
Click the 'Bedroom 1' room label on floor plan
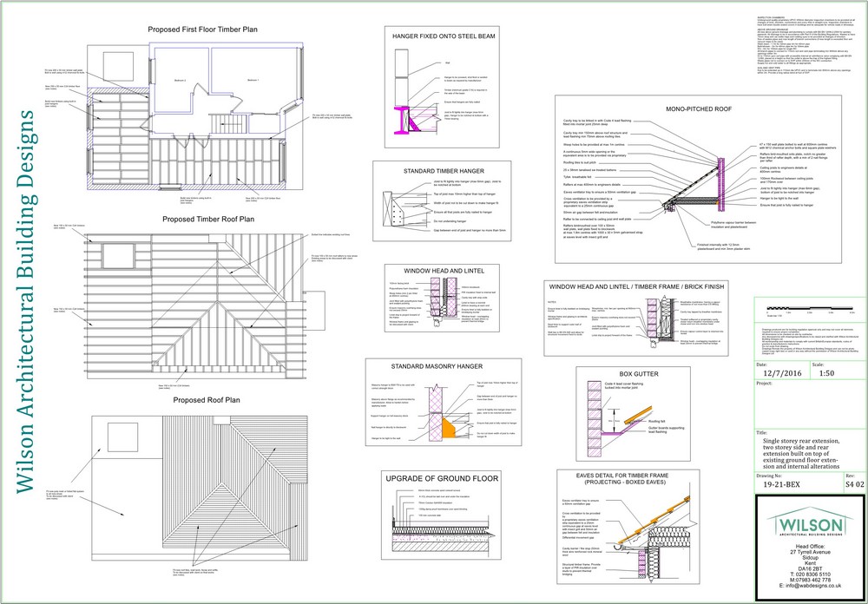click(253, 81)
